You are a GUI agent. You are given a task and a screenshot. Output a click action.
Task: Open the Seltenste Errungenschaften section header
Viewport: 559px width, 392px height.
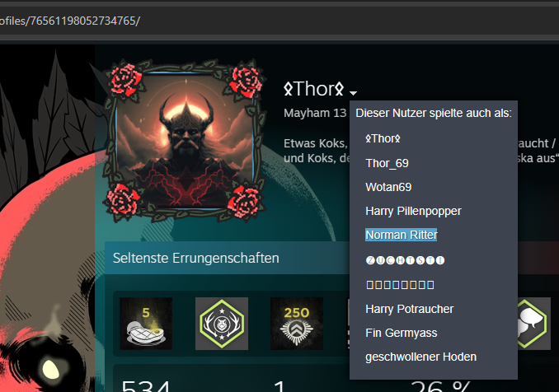(x=195, y=258)
